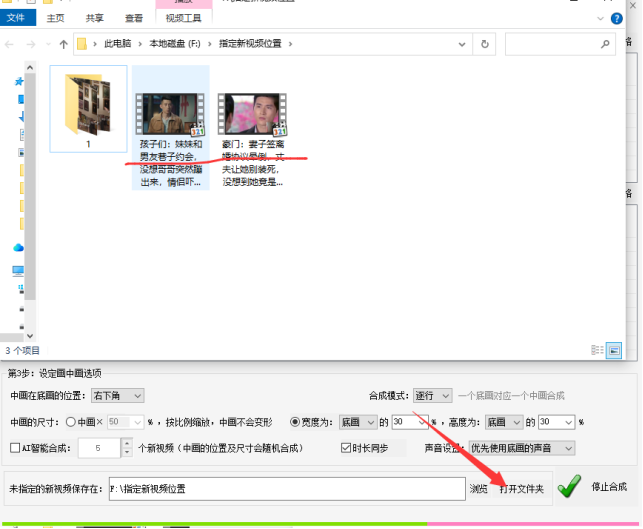The image size is (643, 529).
Task: Click 本地磁盘 (F:) in the address path
Action: pos(175,43)
